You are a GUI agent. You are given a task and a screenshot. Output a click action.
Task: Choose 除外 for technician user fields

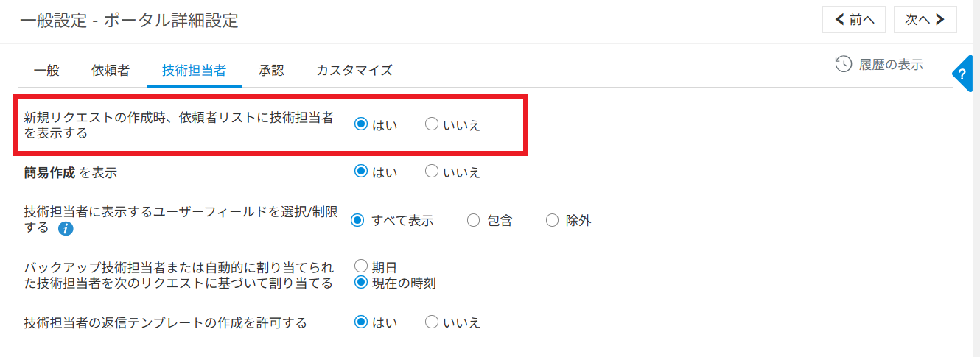pyautogui.click(x=552, y=220)
